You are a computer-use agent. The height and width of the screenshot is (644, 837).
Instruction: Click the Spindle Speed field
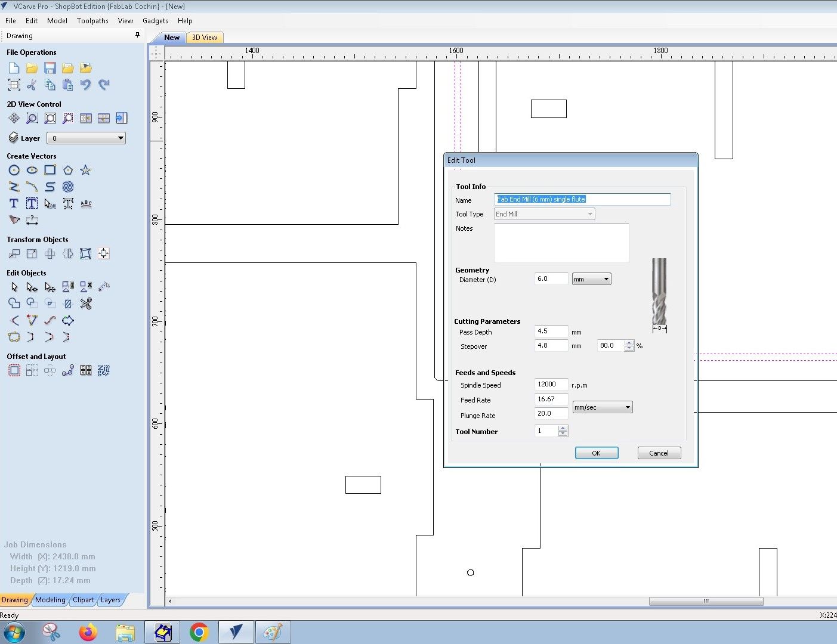(x=551, y=384)
